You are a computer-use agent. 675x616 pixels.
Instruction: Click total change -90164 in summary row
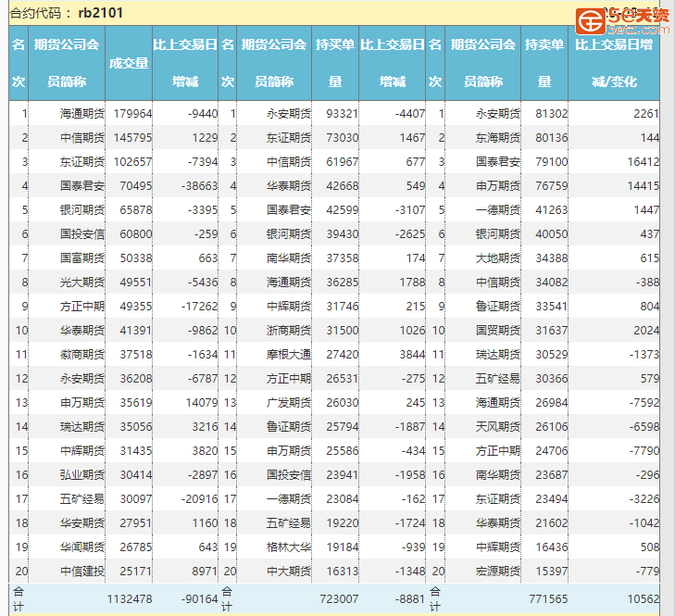click(x=200, y=599)
